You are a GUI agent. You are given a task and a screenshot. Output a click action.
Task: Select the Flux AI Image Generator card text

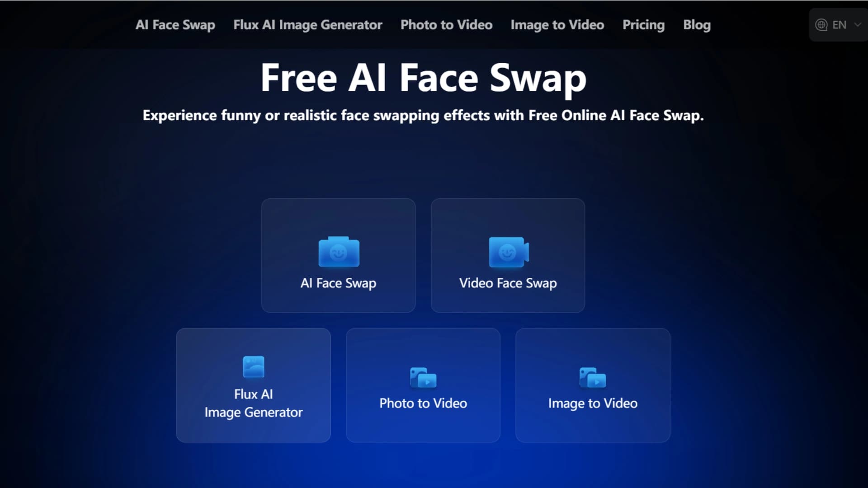pos(254,403)
